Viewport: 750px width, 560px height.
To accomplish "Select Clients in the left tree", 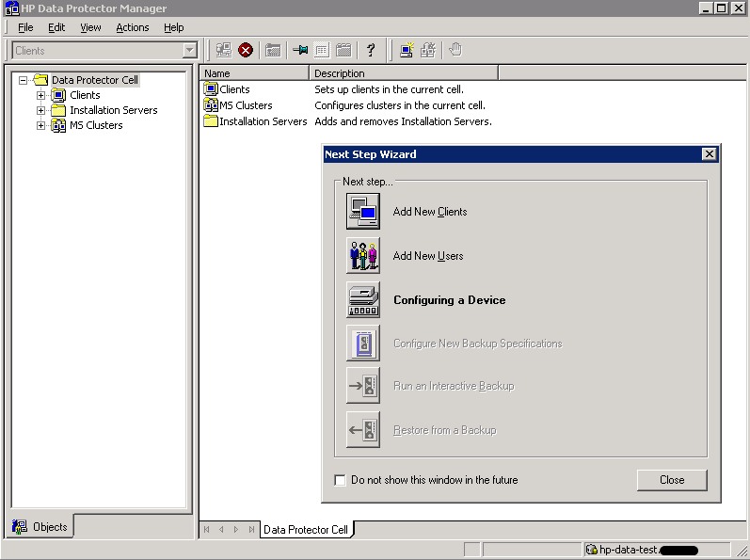I will (85, 95).
